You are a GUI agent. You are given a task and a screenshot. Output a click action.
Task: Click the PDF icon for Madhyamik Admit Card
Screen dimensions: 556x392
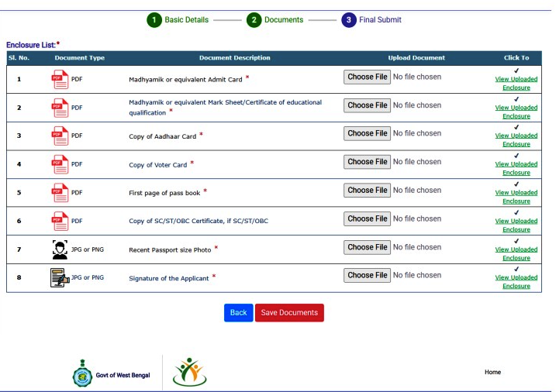[x=60, y=79]
